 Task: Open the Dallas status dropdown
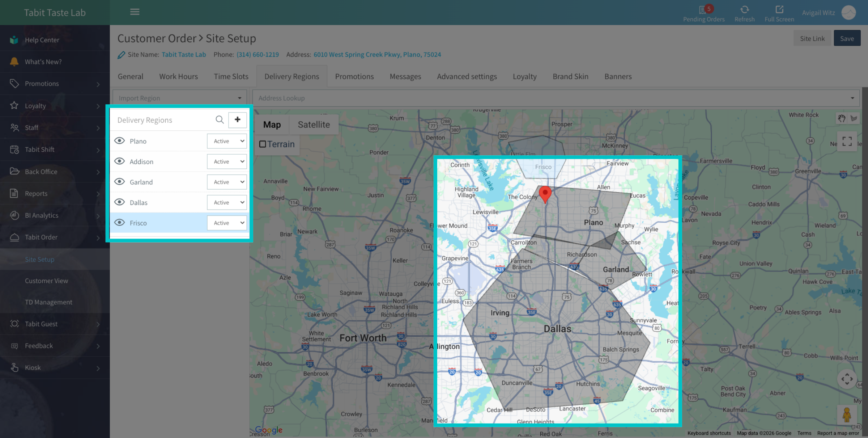[x=227, y=202]
